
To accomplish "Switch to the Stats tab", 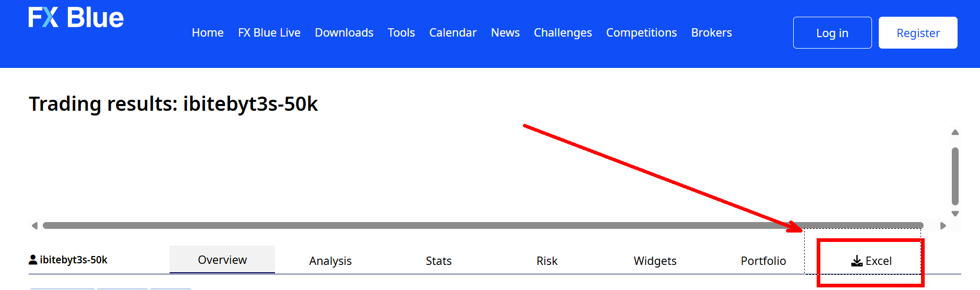I will click(438, 261).
